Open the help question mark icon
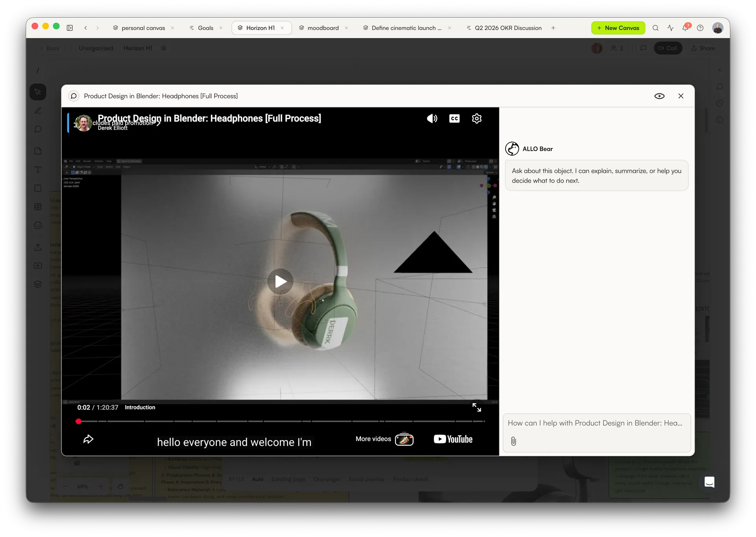 (700, 28)
